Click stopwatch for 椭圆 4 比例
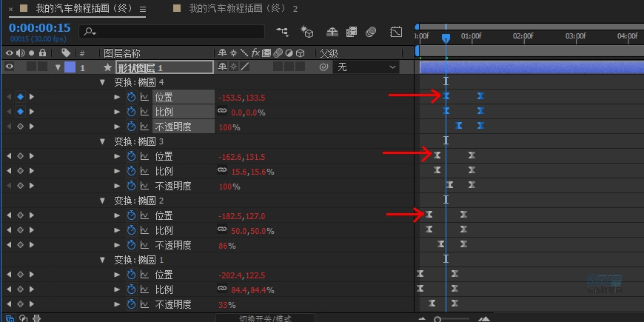Viewport: 644px width, 322px height. [x=131, y=112]
